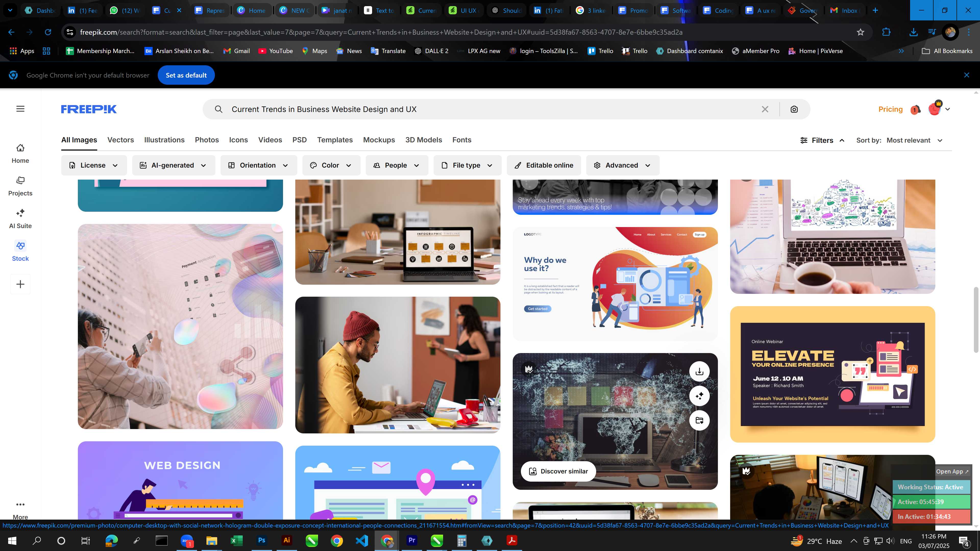
Task: Open the Sort by Most relevant dropdown
Action: (915, 140)
